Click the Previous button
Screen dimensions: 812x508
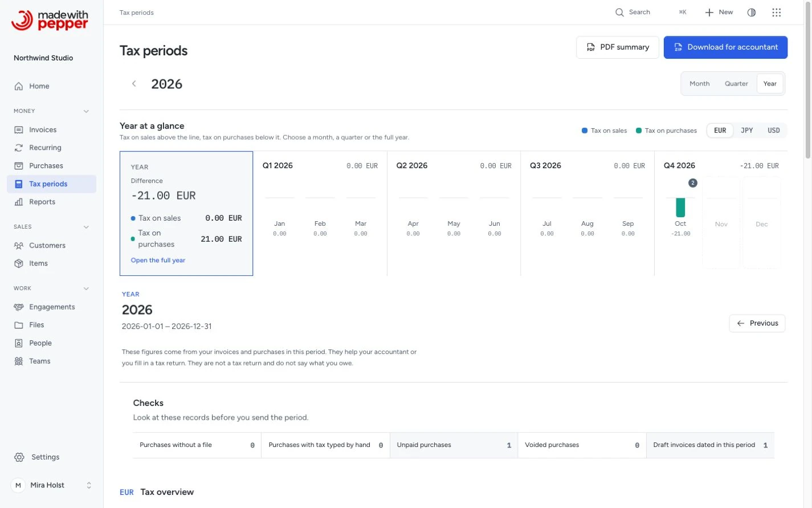click(757, 323)
